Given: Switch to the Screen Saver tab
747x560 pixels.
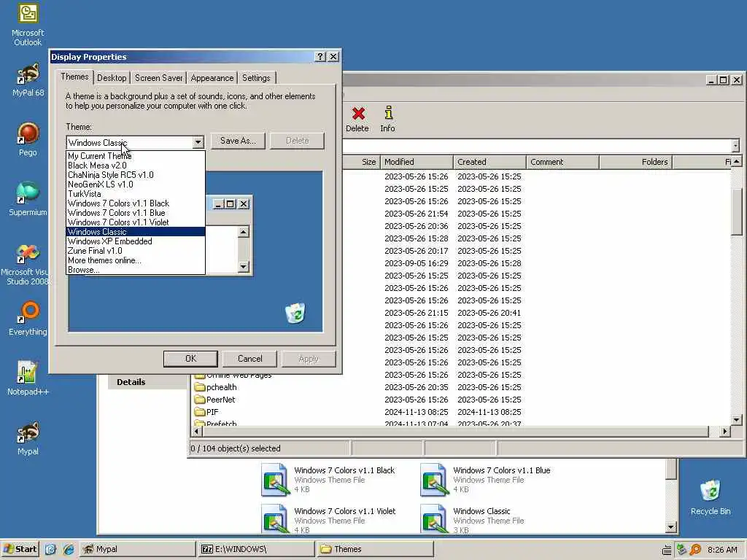Looking at the screenshot, I should tap(158, 77).
